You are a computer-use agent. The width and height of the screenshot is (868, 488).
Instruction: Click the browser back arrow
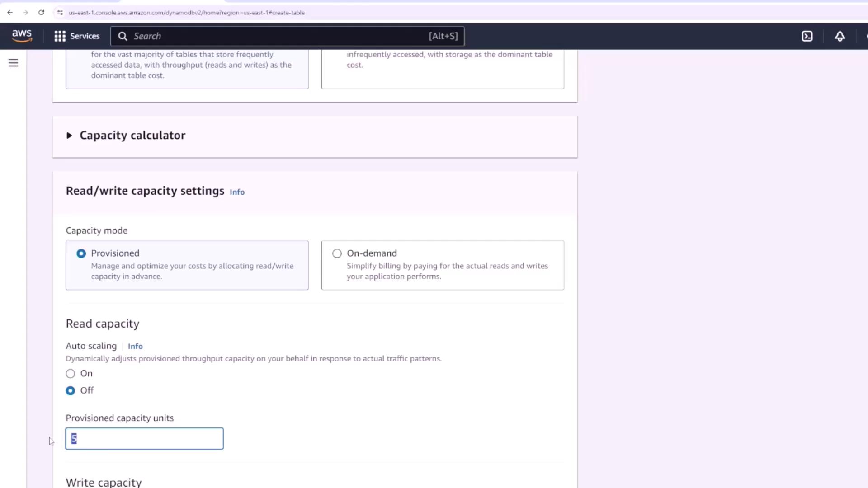coord(10,13)
